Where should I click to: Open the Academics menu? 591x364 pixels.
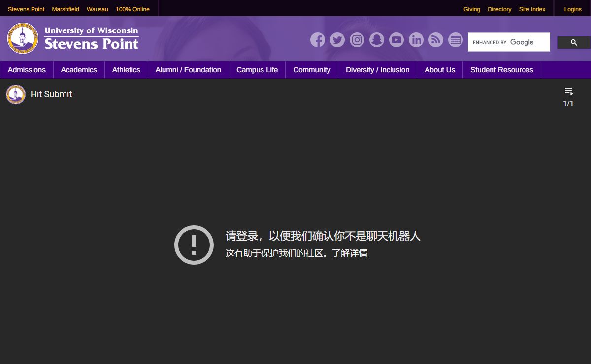coord(79,70)
